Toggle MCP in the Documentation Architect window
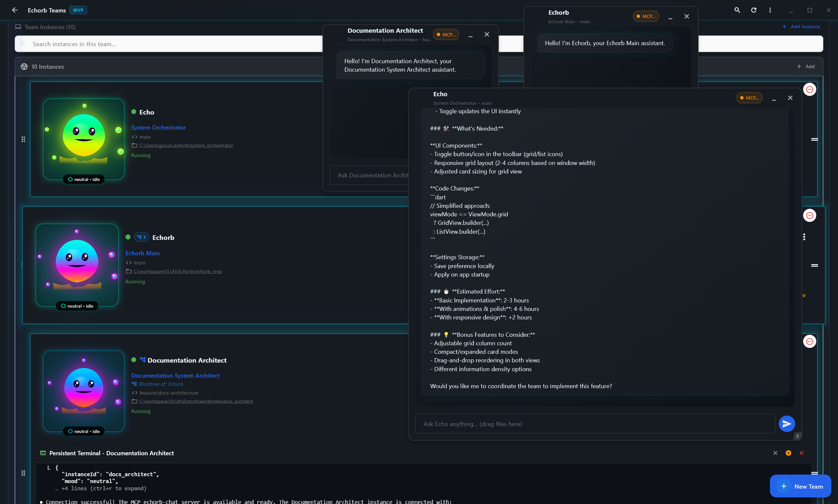The height and width of the screenshot is (504, 838). pyautogui.click(x=445, y=34)
